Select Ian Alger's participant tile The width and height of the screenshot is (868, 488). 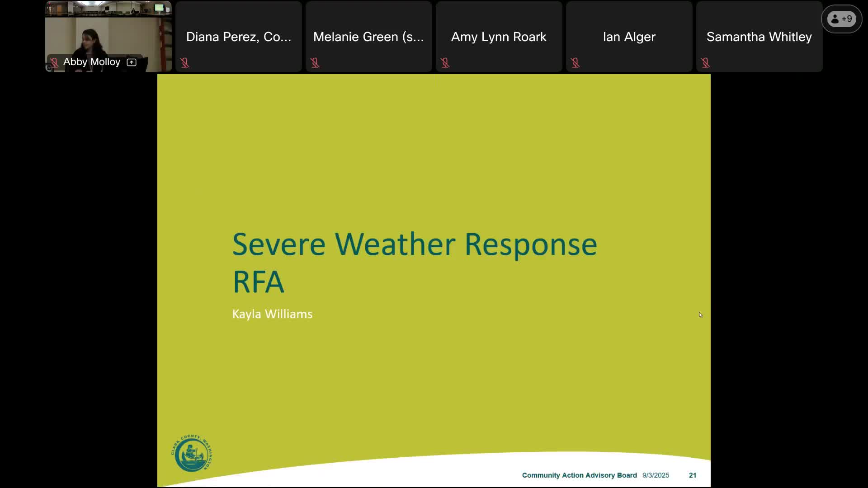pos(629,37)
